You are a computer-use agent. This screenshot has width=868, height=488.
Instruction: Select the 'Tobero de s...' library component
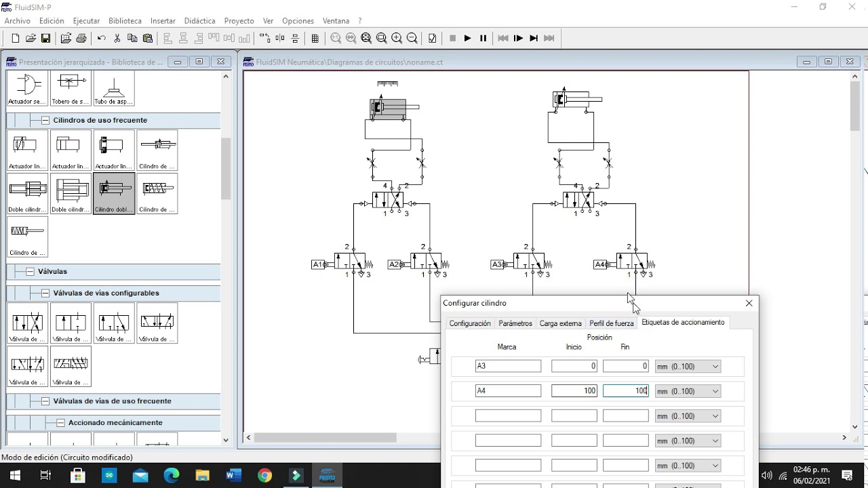[71, 88]
